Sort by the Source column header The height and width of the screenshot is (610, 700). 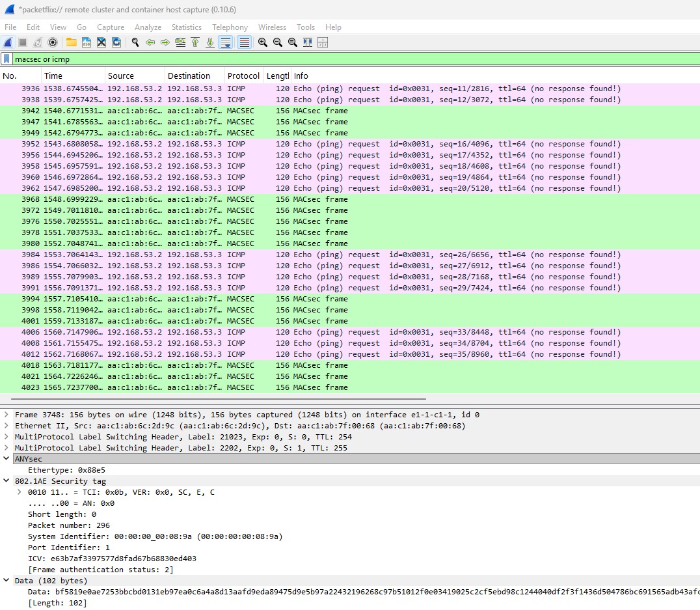[x=135, y=76]
